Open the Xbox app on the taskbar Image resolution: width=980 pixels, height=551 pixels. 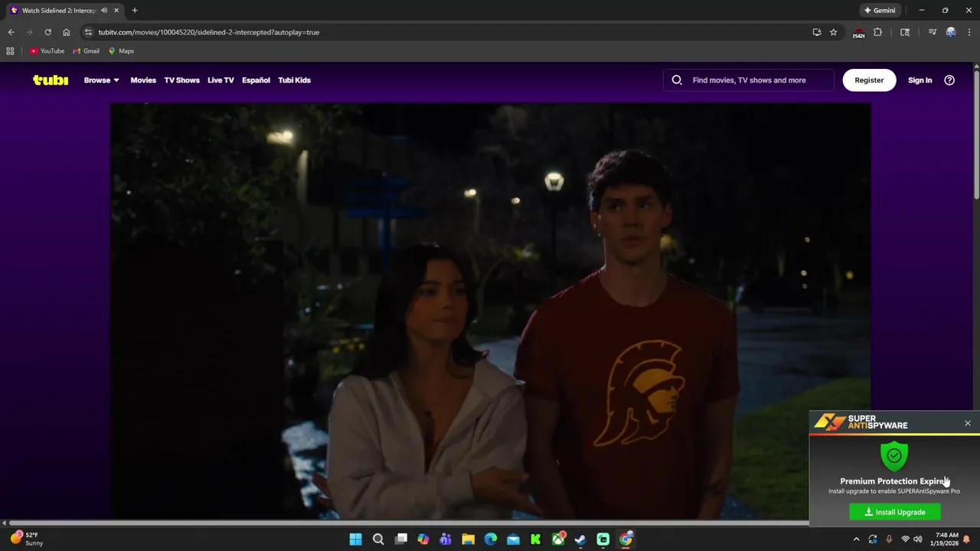click(558, 540)
